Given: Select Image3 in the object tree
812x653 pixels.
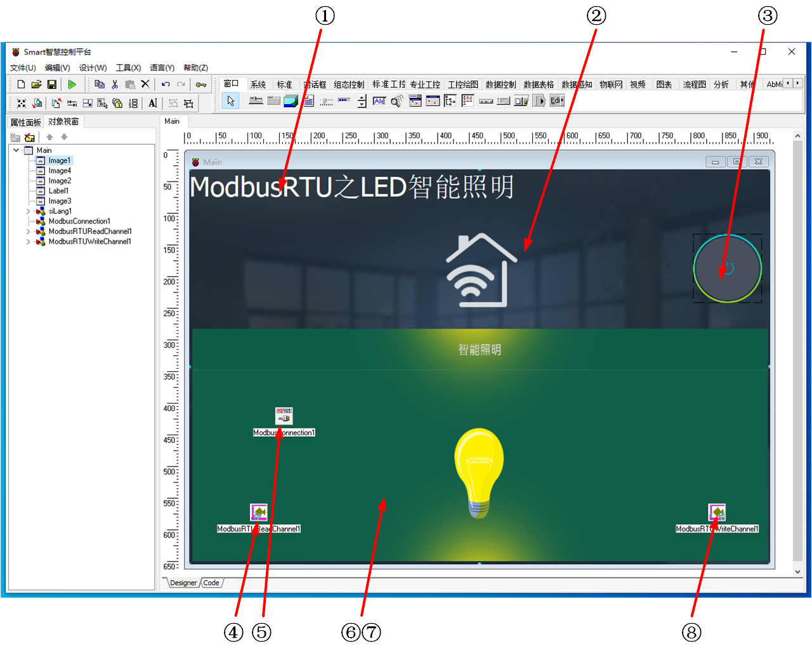Looking at the screenshot, I should point(60,201).
